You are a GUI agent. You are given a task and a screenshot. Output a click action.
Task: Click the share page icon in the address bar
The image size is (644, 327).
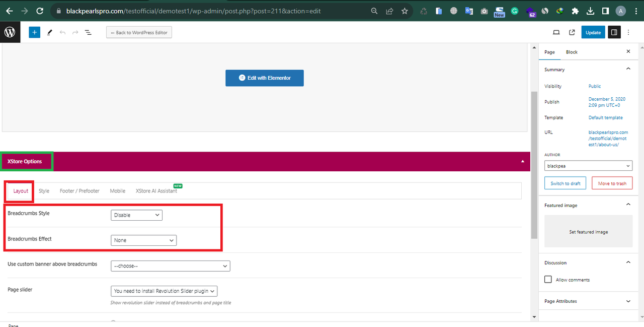(389, 11)
